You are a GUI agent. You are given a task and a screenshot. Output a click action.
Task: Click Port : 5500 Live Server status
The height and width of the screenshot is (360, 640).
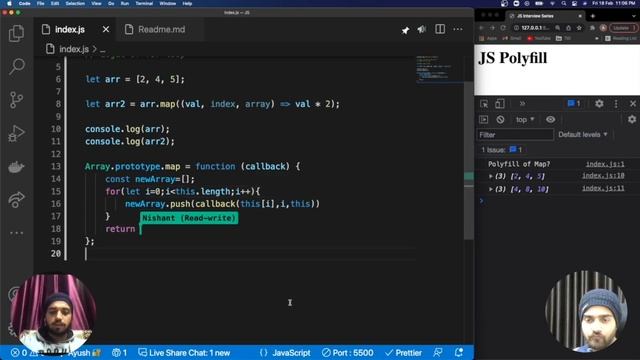347,353
